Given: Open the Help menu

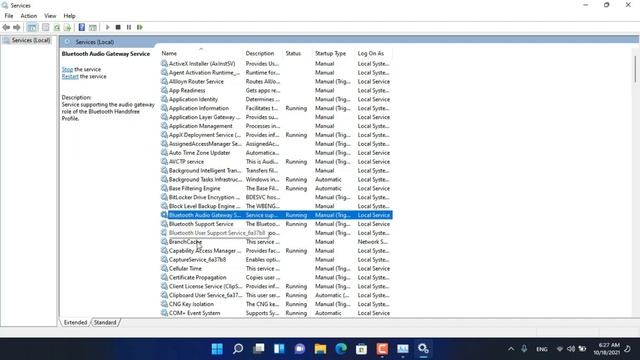Looking at the screenshot, I should (x=69, y=16).
